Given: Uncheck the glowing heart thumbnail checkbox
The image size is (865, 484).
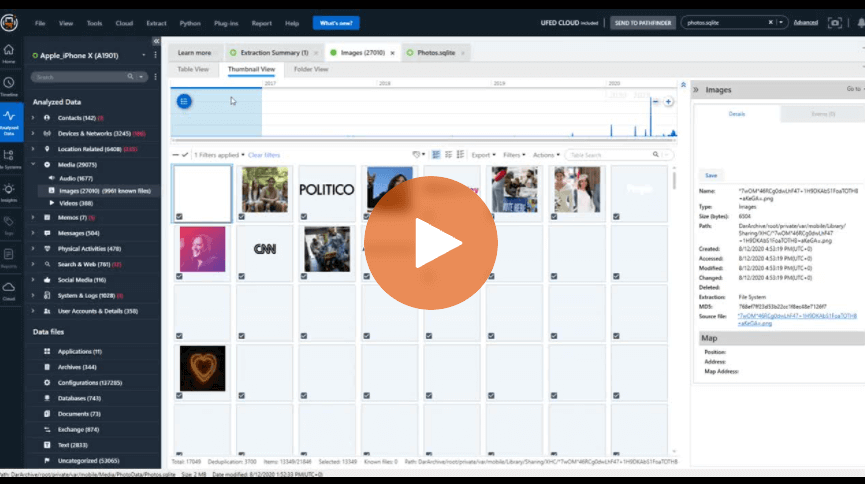Looking at the screenshot, I should [179, 396].
